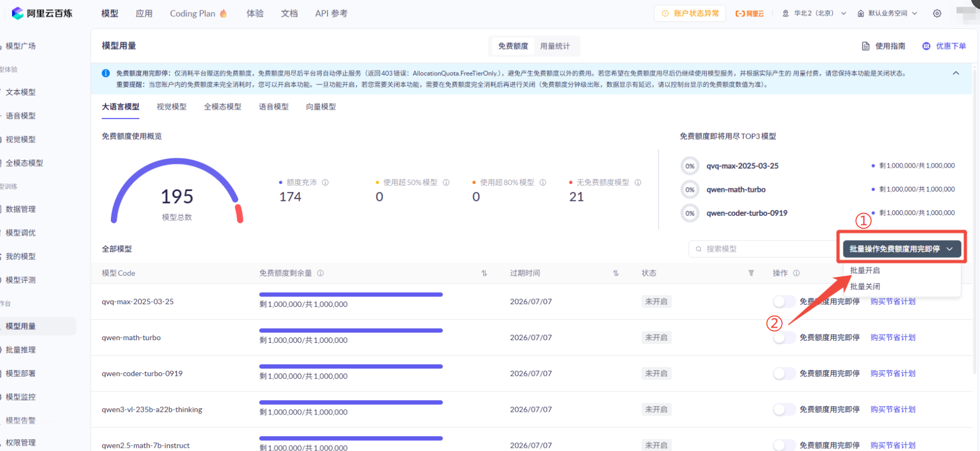Image resolution: width=980 pixels, height=451 pixels.
Task: Toggle free quota stop for qwen2.5-math-7b-instruct
Action: (x=784, y=445)
